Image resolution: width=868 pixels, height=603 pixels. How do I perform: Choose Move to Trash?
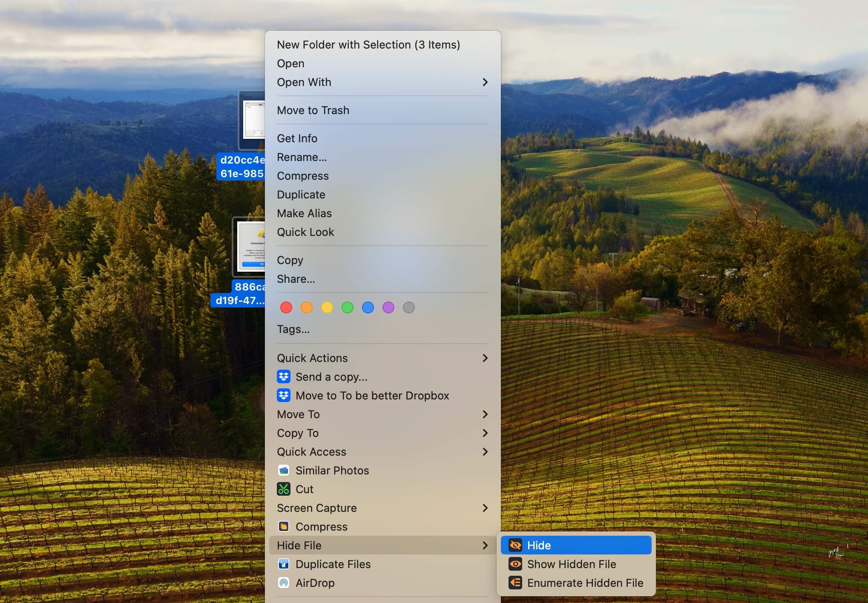313,110
